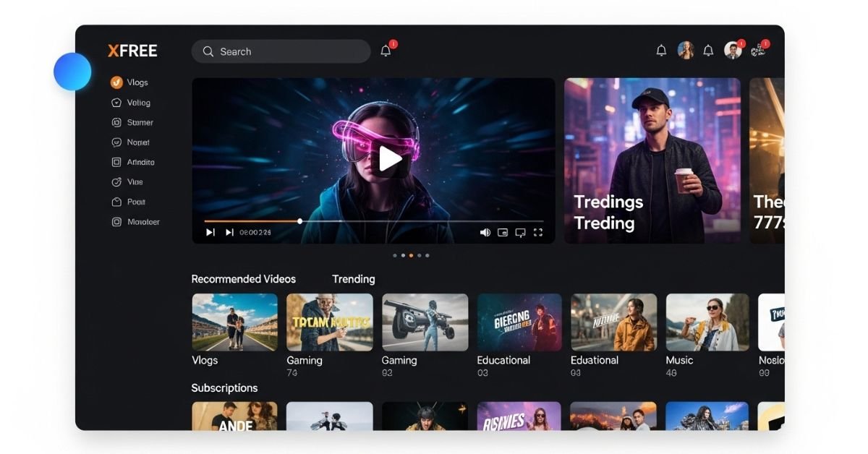Select the last carousel pagination dot
This screenshot has height=454, width=868.
(427, 255)
